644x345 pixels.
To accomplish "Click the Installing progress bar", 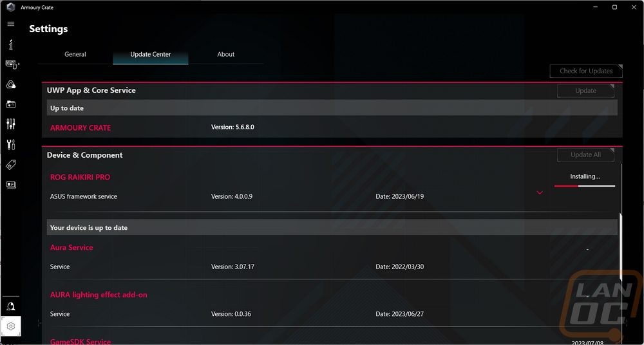I will tap(585, 186).
